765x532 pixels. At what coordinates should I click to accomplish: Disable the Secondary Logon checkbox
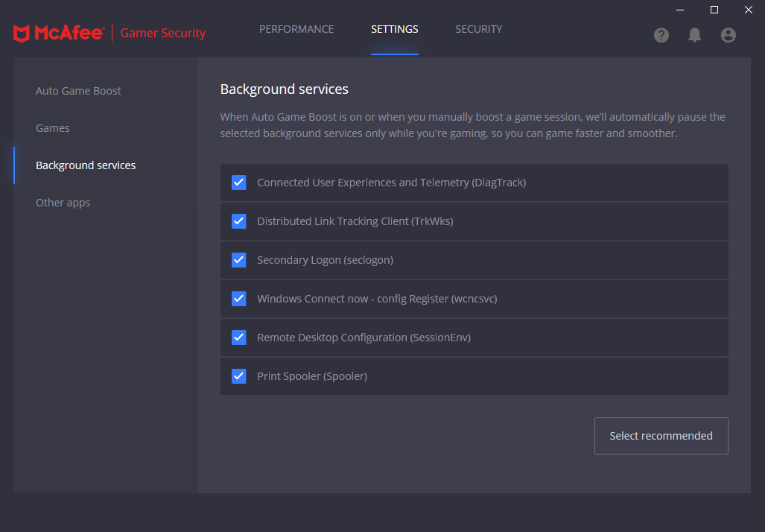239,260
